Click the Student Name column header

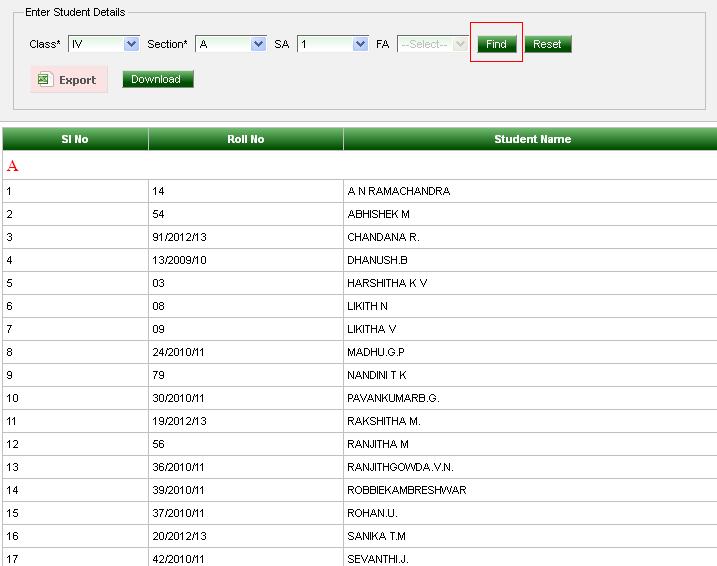pos(532,139)
